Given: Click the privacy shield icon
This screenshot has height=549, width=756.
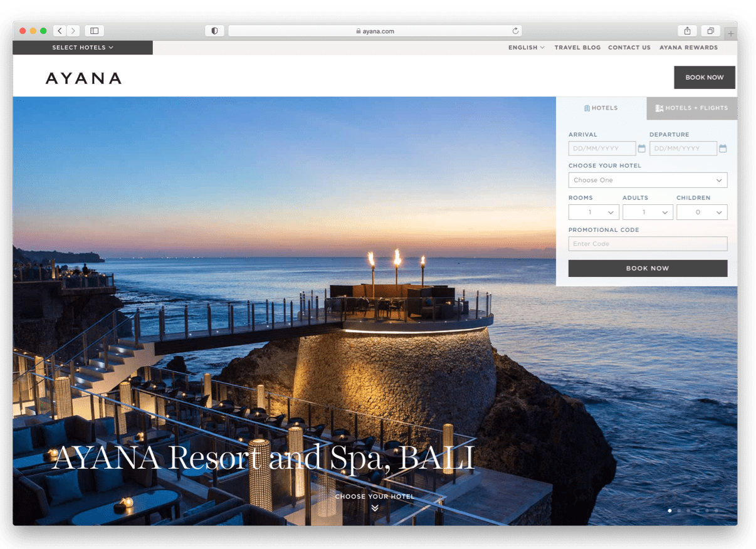Looking at the screenshot, I should (x=214, y=31).
